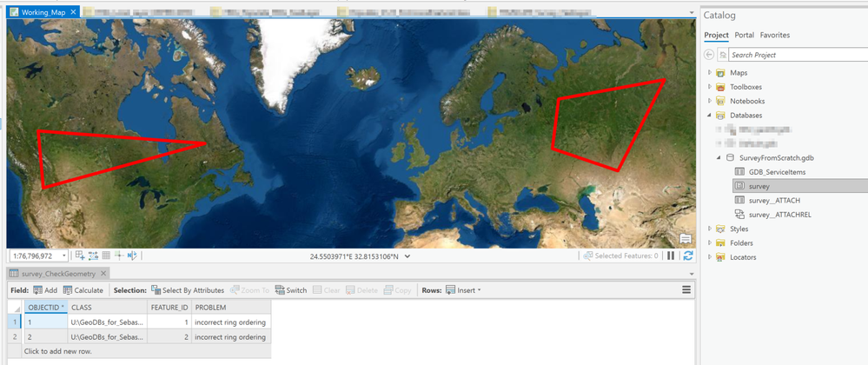The image size is (868, 365).
Task: Toggle the map grid icon
Action: [x=106, y=255]
